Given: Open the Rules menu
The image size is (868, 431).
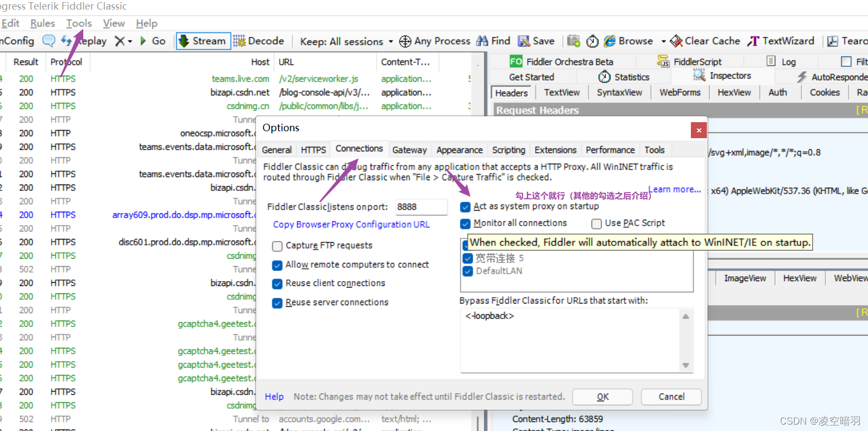Looking at the screenshot, I should [x=43, y=23].
